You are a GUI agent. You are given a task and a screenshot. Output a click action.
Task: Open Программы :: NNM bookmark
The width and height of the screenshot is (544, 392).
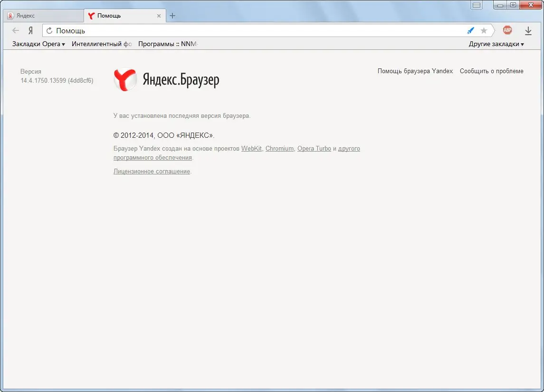point(168,44)
